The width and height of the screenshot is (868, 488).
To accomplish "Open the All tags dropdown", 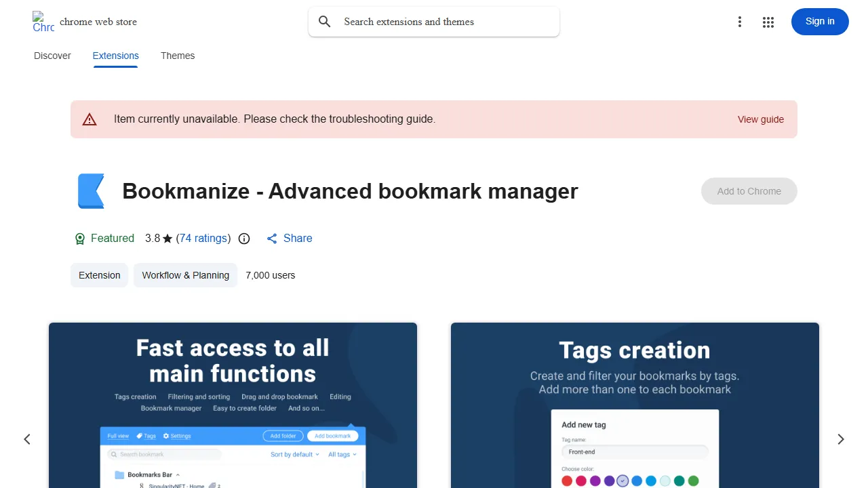I will [x=342, y=454].
